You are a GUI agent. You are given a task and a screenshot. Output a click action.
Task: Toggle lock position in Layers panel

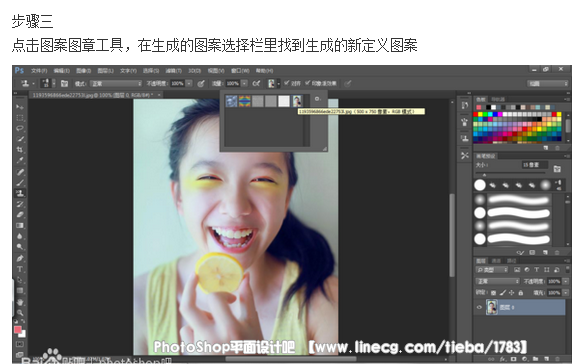[x=511, y=293]
